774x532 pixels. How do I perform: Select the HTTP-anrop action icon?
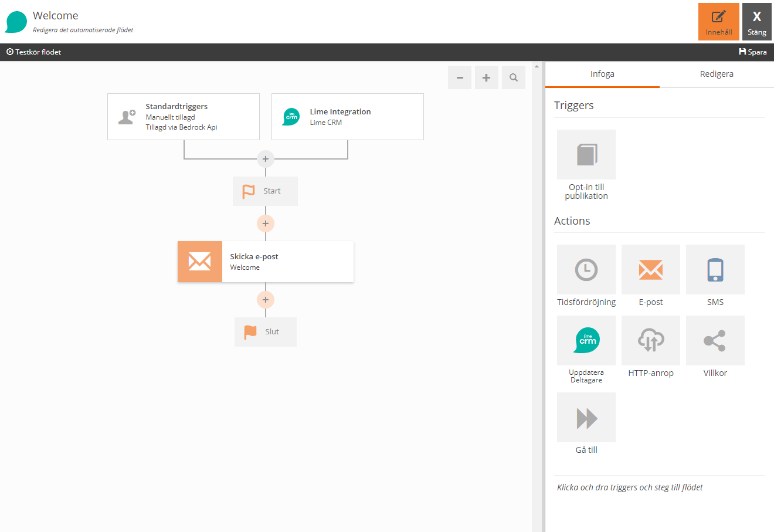coord(650,340)
